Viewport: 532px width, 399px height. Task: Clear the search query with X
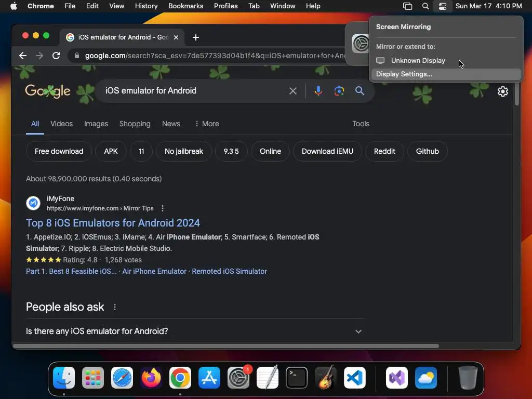[x=293, y=91]
